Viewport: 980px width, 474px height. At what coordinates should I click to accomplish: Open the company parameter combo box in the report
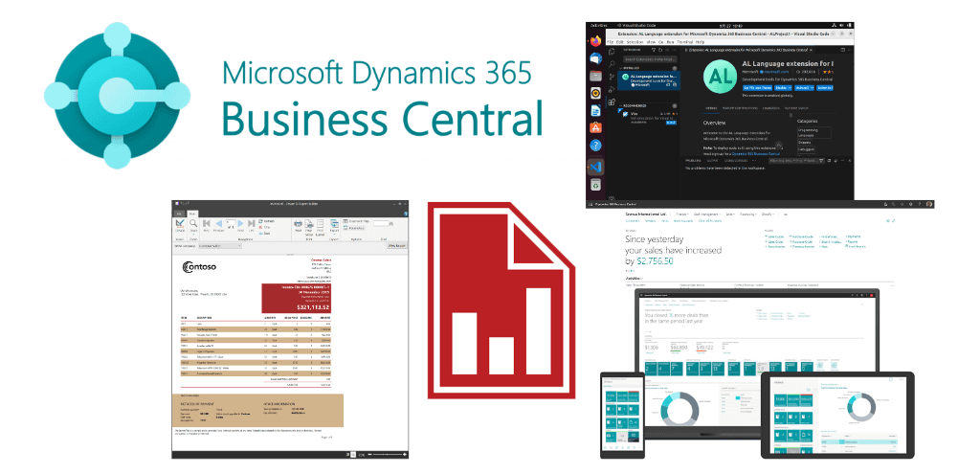220,246
